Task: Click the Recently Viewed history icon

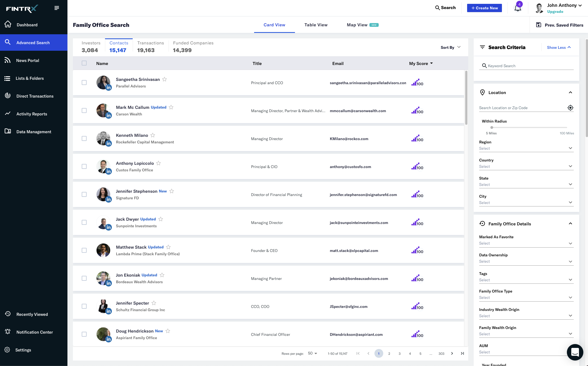Action: coord(8,314)
